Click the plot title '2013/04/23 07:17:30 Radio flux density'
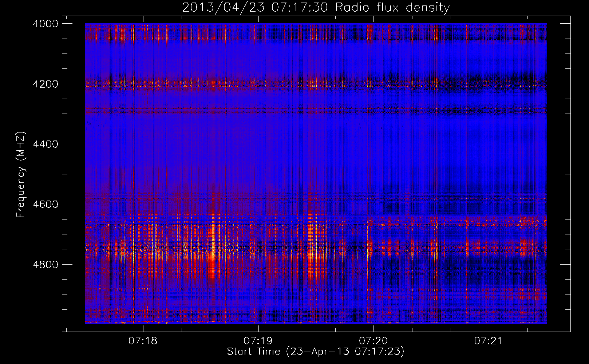589x364 pixels. (x=316, y=7)
